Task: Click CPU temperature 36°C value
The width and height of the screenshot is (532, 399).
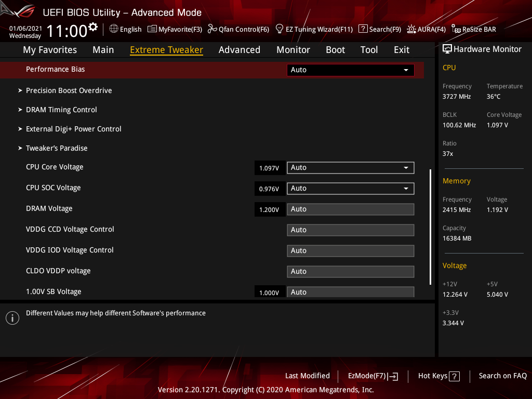Action: 494,97
